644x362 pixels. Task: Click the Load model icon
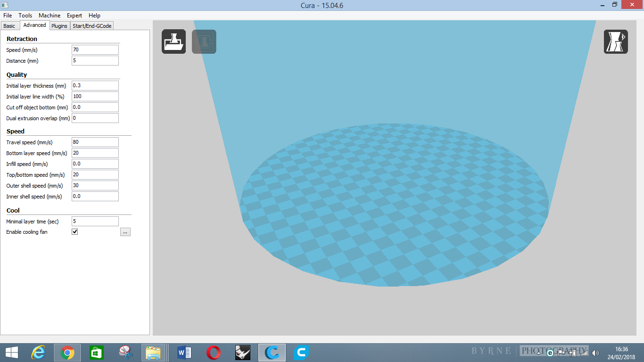173,41
